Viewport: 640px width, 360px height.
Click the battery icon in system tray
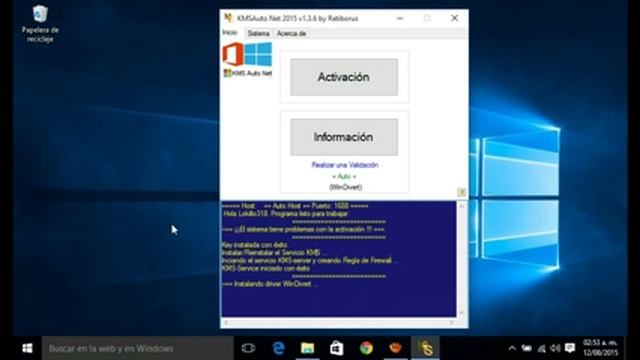pos(527,348)
